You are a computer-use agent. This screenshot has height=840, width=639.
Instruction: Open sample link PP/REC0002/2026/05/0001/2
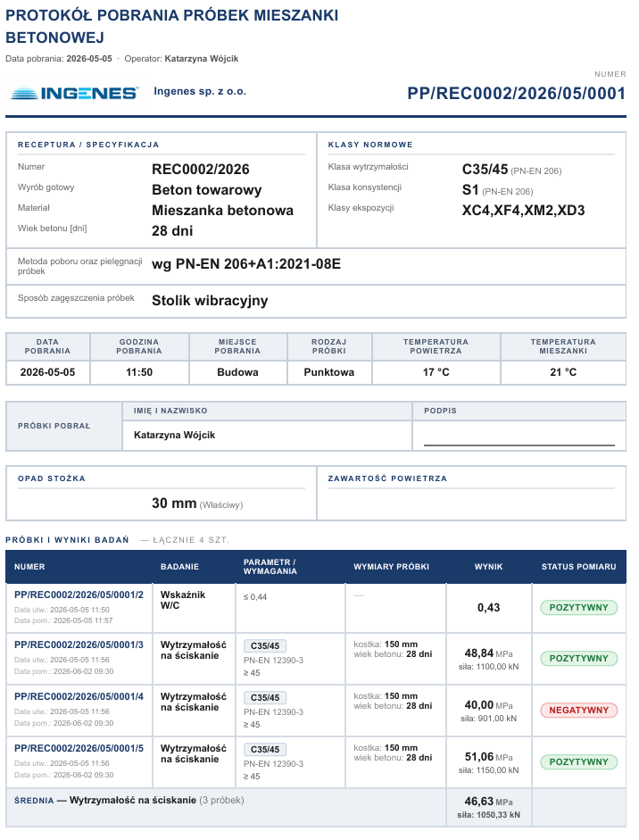[79, 595]
